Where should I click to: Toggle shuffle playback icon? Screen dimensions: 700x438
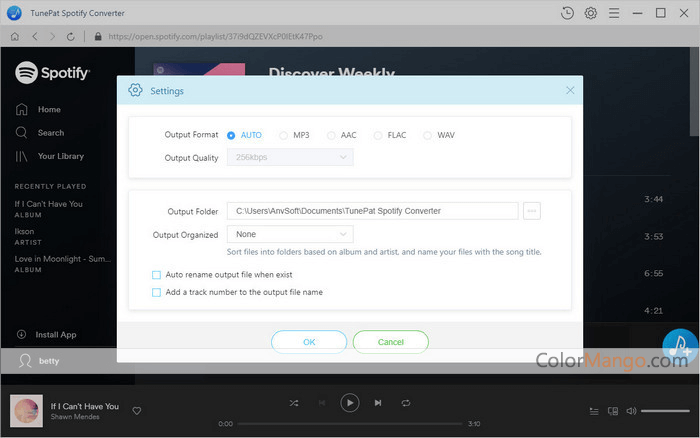(x=293, y=402)
